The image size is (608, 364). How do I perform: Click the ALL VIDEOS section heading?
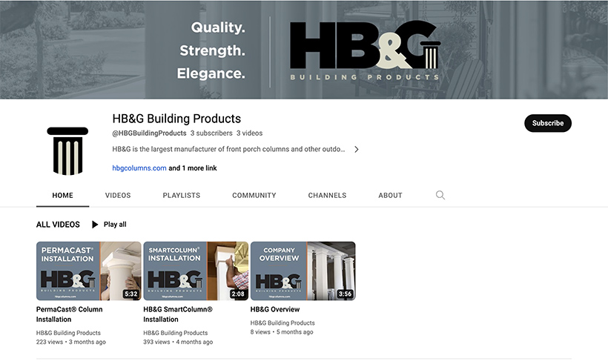tap(58, 225)
